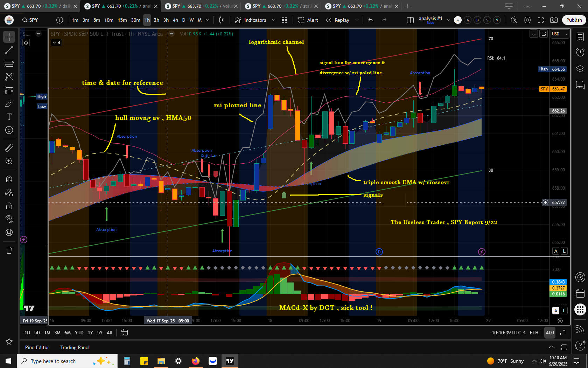The width and height of the screenshot is (588, 368).
Task: Switch to the 4h timeframe
Action: 175,20
